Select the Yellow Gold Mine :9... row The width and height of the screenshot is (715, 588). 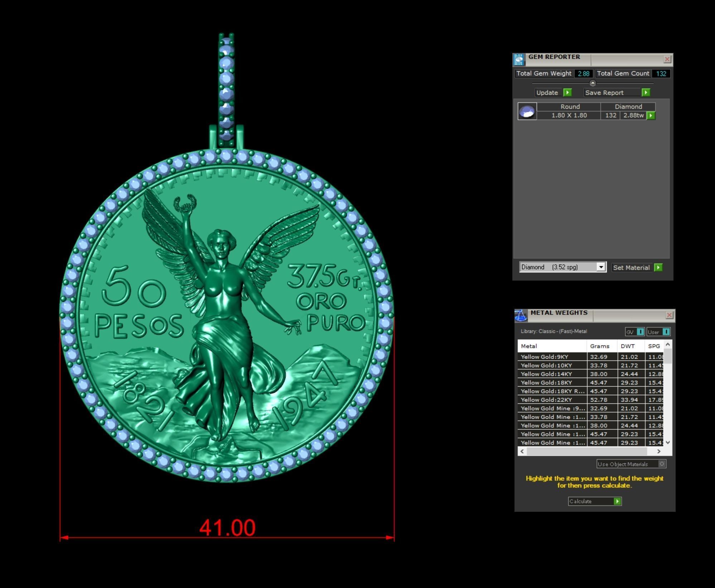click(591, 408)
